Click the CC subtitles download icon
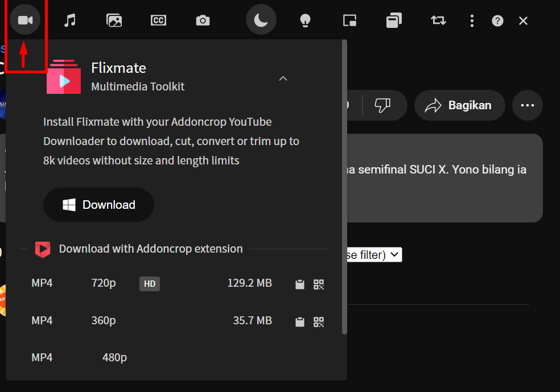Image resolution: width=560 pixels, height=392 pixels. 159,20
